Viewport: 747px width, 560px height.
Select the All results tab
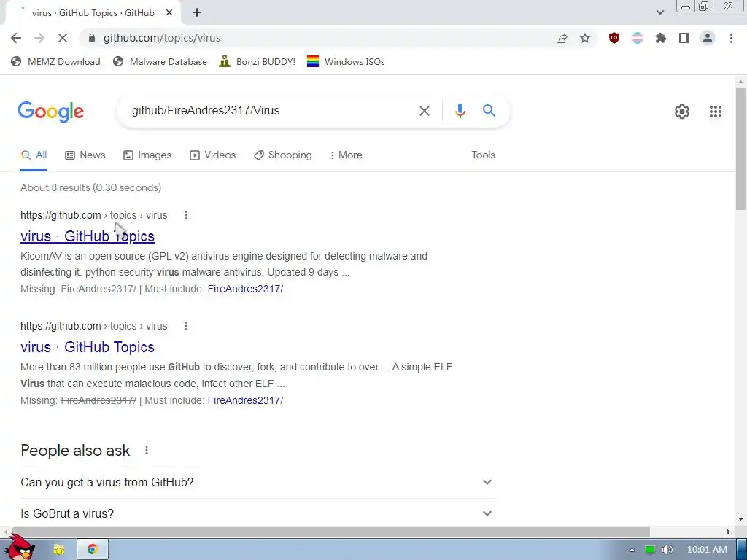coord(34,155)
